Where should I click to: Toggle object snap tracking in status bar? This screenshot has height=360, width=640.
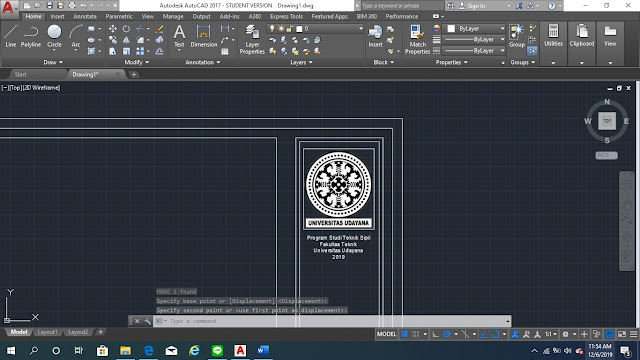[x=484, y=334]
